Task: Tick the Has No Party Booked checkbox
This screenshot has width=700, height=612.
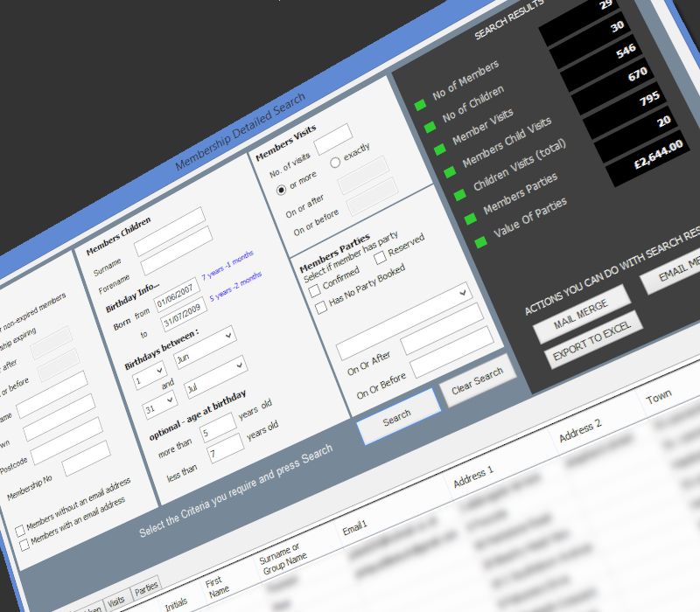Action: [320, 308]
